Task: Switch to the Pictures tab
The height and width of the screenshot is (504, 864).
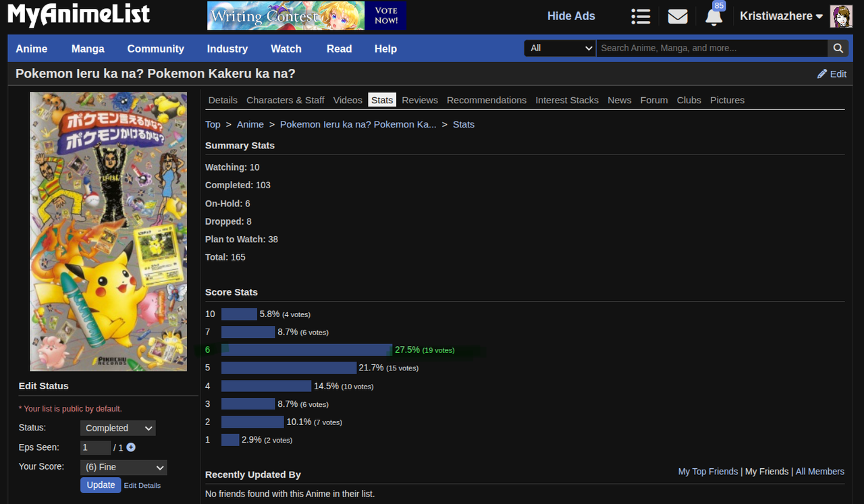Action: 728,100
